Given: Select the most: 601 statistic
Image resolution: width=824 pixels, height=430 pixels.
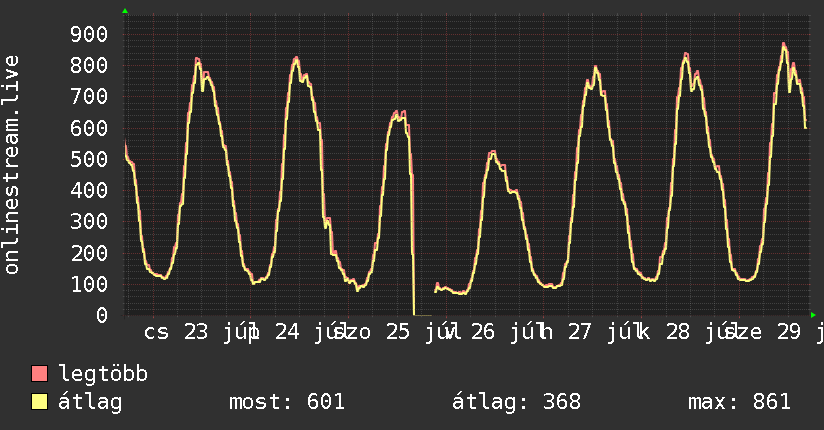Looking at the screenshot, I should tap(287, 402).
